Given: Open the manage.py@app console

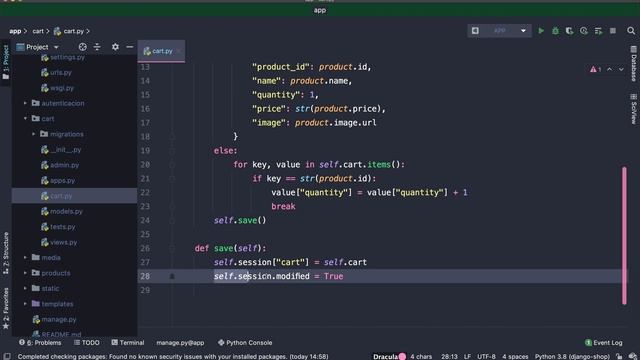Looking at the screenshot, I should click(x=180, y=343).
